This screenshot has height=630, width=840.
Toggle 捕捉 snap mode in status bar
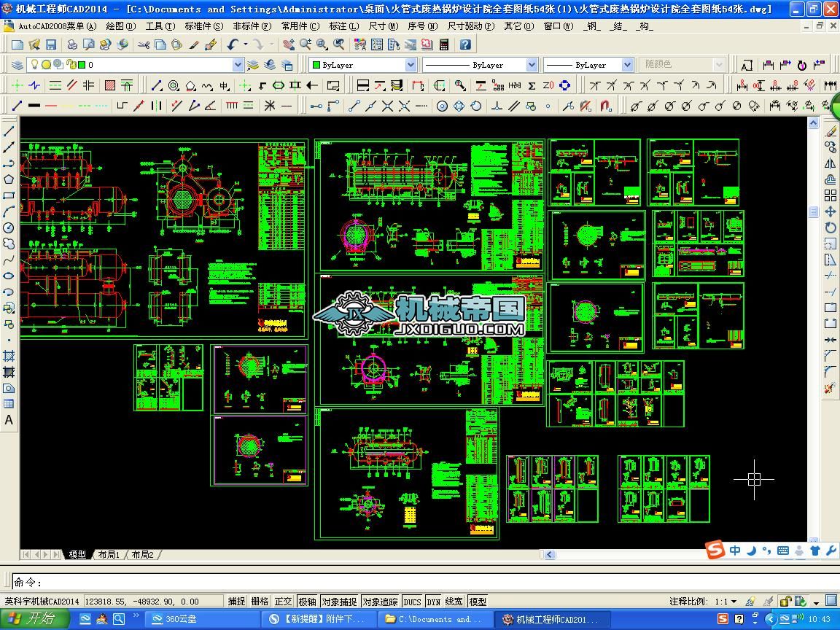pos(236,602)
